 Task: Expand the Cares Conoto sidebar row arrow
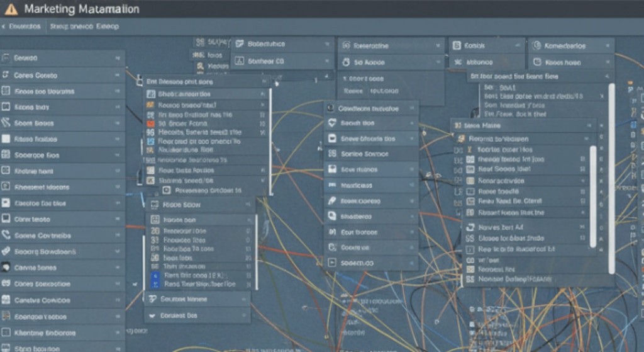(118, 75)
